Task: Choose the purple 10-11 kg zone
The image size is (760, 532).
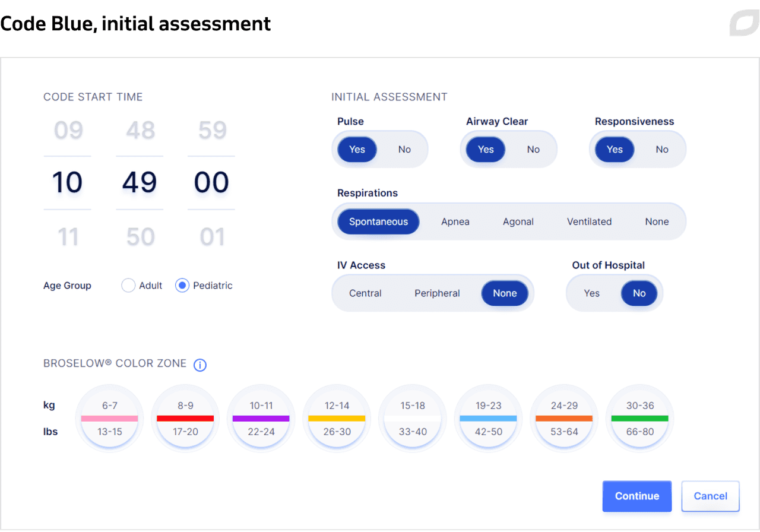Action: click(x=261, y=419)
